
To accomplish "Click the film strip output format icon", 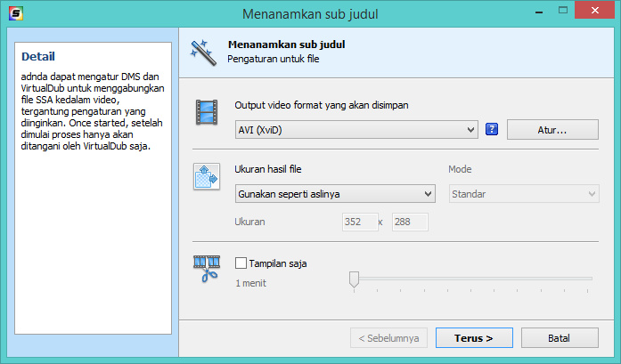I will pyautogui.click(x=207, y=113).
